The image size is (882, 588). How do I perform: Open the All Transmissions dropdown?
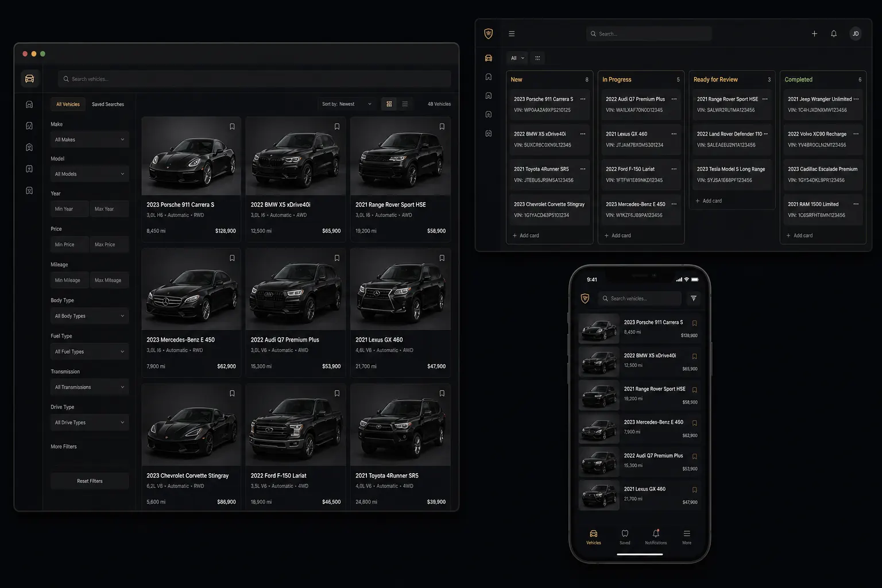(90, 387)
